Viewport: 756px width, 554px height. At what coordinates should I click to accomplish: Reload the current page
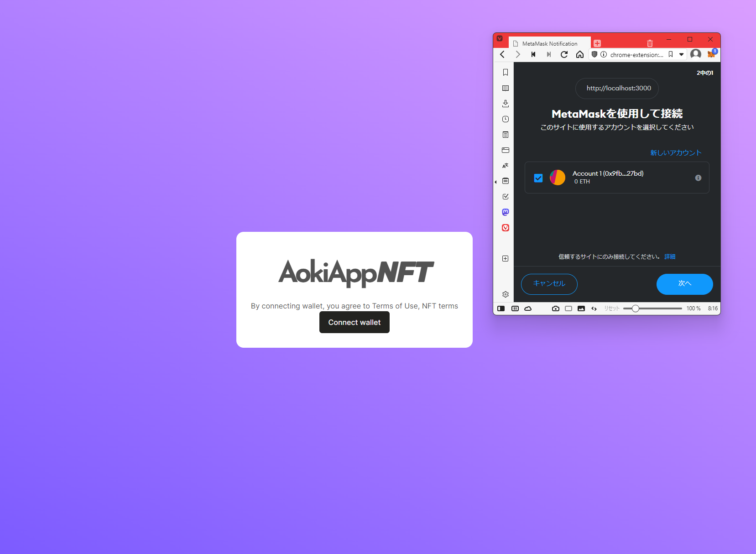(x=564, y=54)
